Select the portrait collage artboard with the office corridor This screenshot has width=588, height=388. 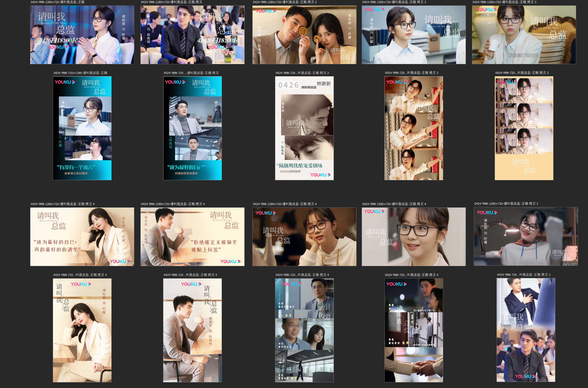tap(304, 330)
